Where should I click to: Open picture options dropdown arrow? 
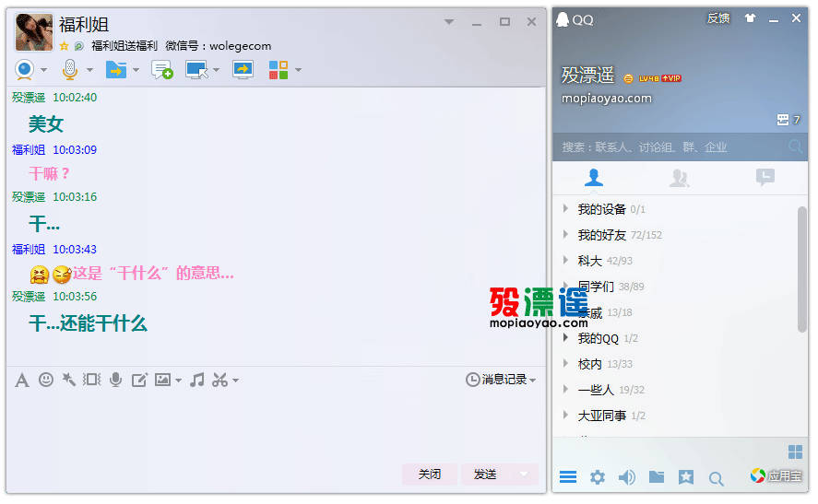[x=178, y=381]
